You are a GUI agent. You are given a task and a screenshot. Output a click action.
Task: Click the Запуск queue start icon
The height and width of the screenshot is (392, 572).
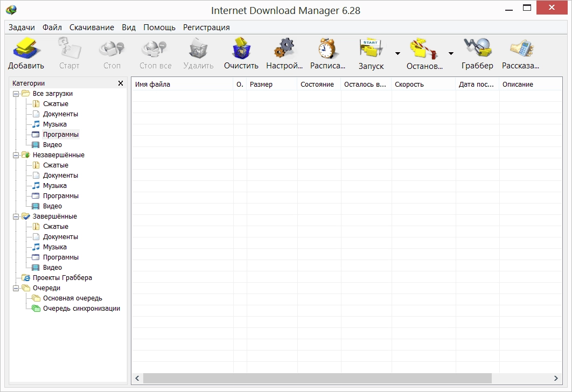(371, 48)
